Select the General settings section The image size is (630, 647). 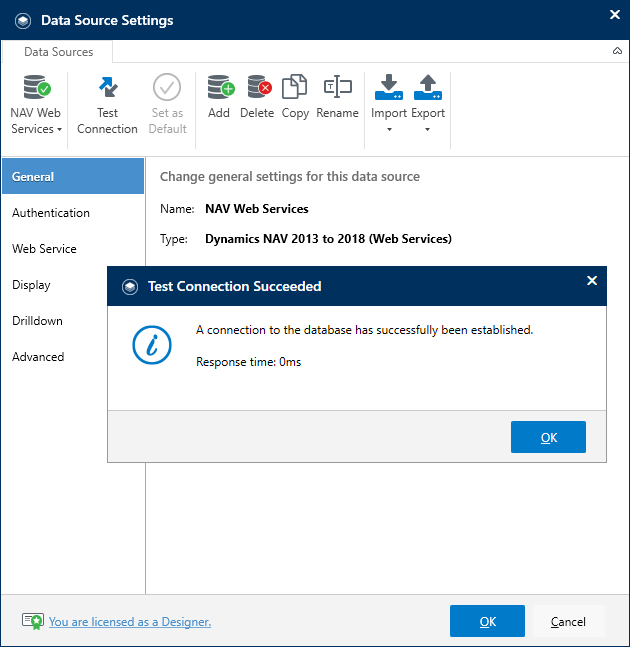point(73,176)
